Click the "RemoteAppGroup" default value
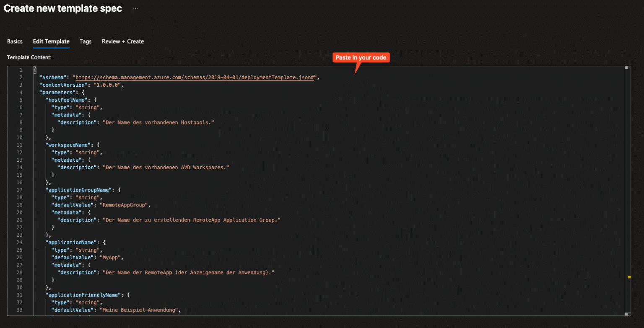Screen dimensions: 644x328 tap(125, 205)
